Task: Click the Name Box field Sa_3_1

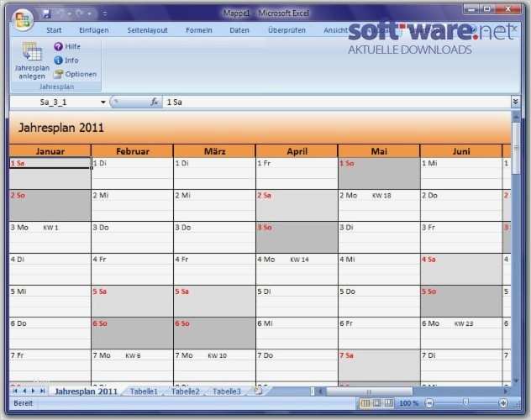Action: point(55,102)
